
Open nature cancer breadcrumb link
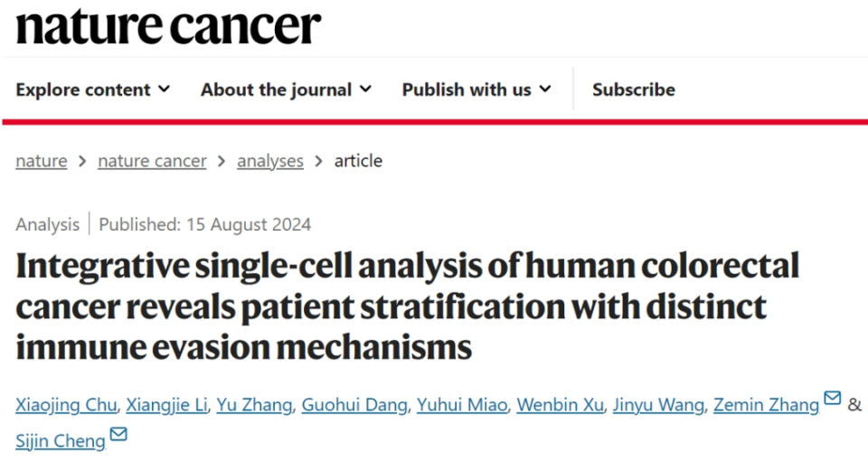[x=152, y=161]
